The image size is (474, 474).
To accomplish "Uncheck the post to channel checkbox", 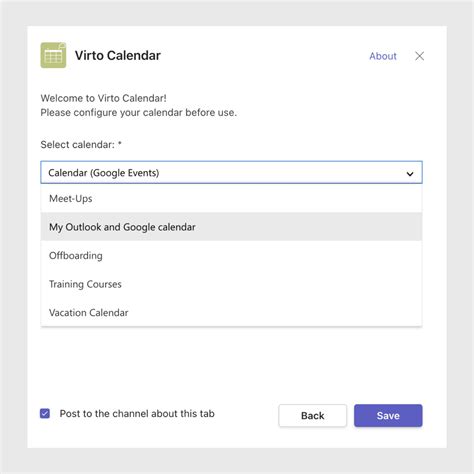I will click(45, 414).
